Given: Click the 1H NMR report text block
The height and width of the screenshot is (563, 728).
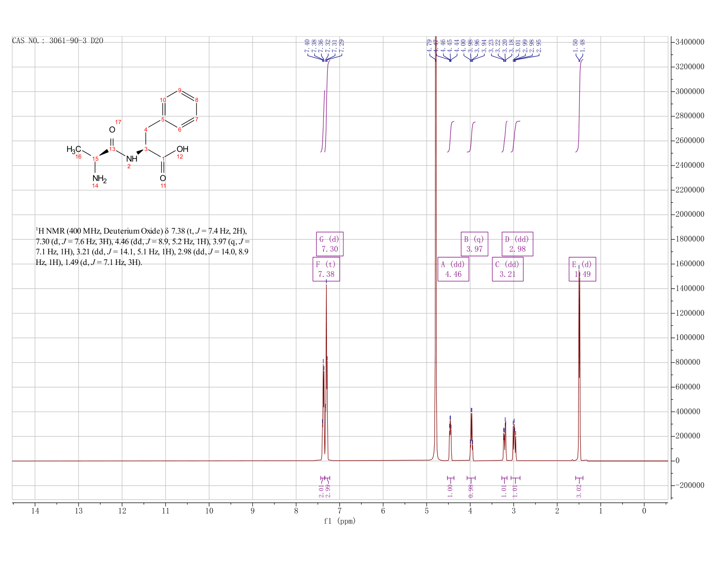Looking at the screenshot, I should pos(143,246).
